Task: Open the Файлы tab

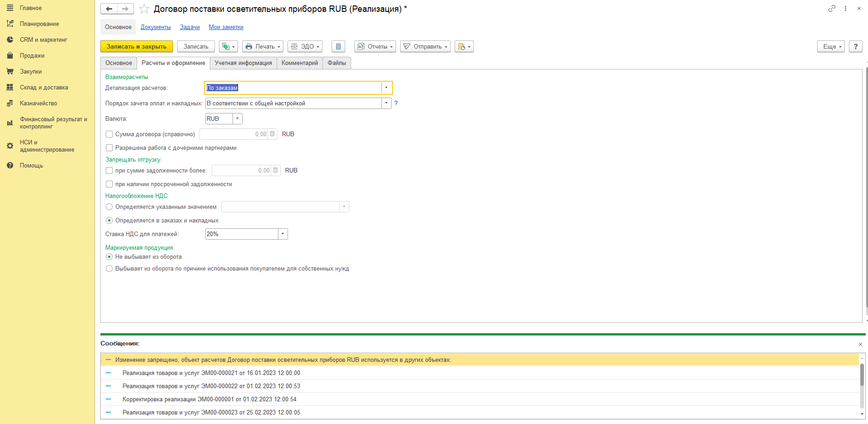Action: (337, 63)
